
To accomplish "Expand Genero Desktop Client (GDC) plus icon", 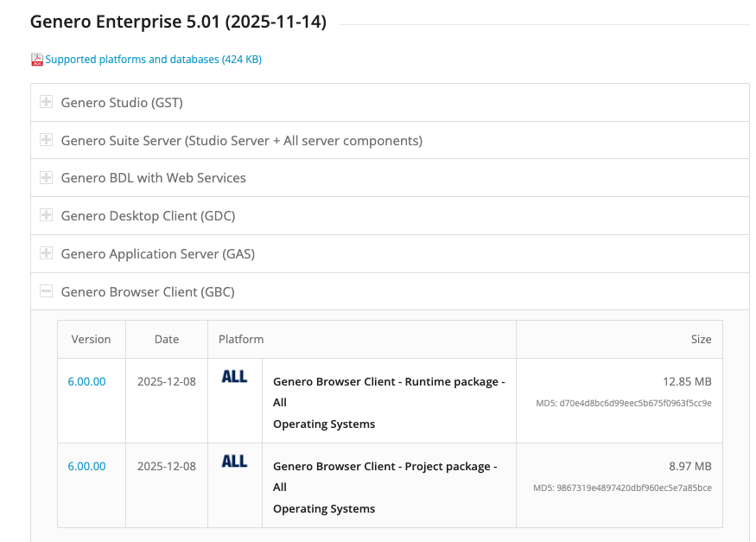I will (47, 215).
